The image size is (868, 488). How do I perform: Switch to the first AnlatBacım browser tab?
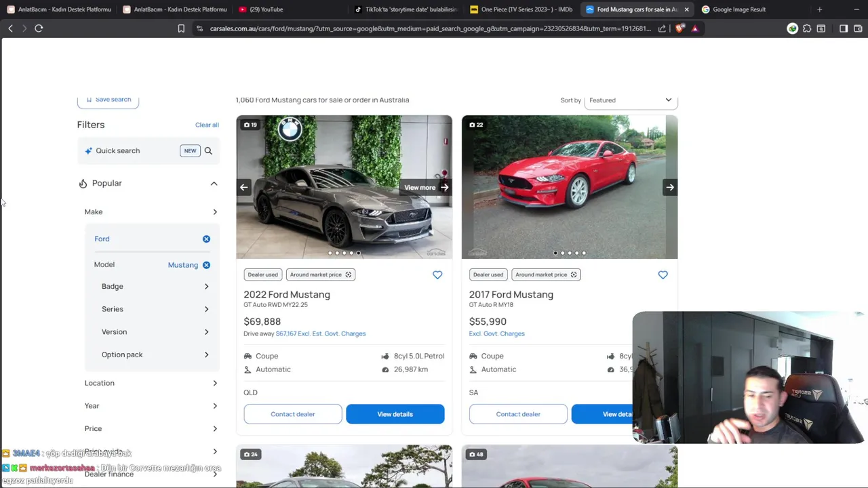tap(58, 9)
